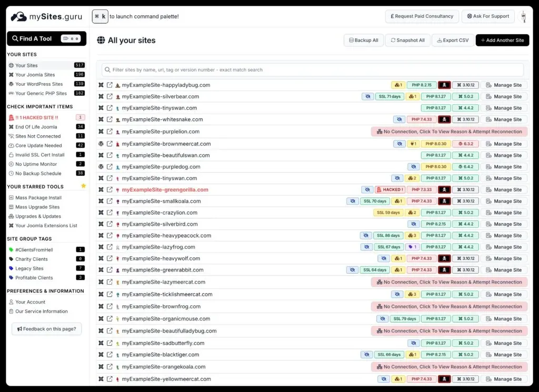Open Your WordPress Sites in the sidebar
This screenshot has height=392, width=539.
pos(38,84)
